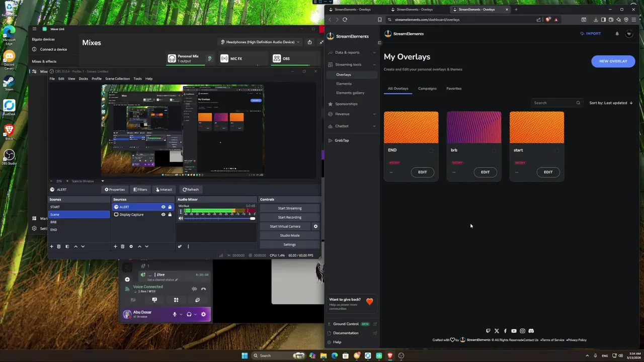Toggle visibility of Display Capture source
Viewport: 644px width, 362px height.
[163, 215]
